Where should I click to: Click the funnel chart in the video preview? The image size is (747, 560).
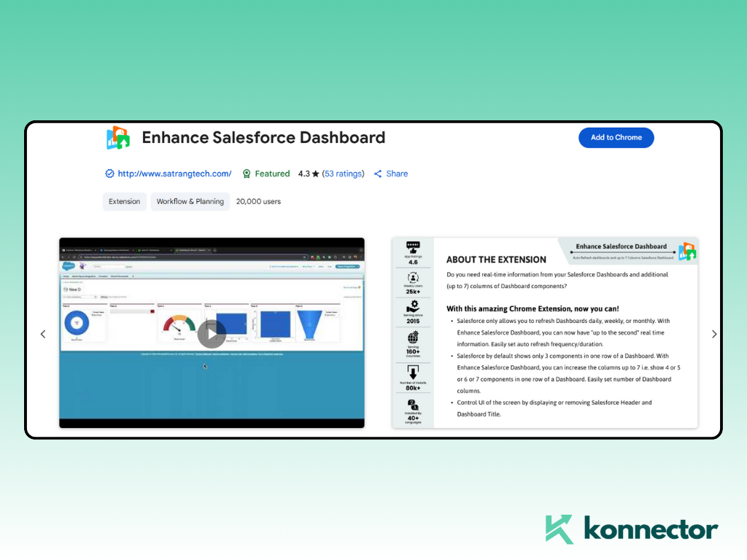pyautogui.click(x=309, y=324)
